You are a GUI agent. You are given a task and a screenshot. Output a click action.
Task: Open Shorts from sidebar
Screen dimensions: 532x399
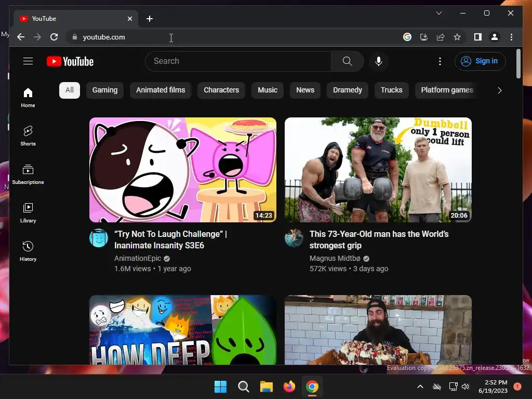(x=28, y=136)
